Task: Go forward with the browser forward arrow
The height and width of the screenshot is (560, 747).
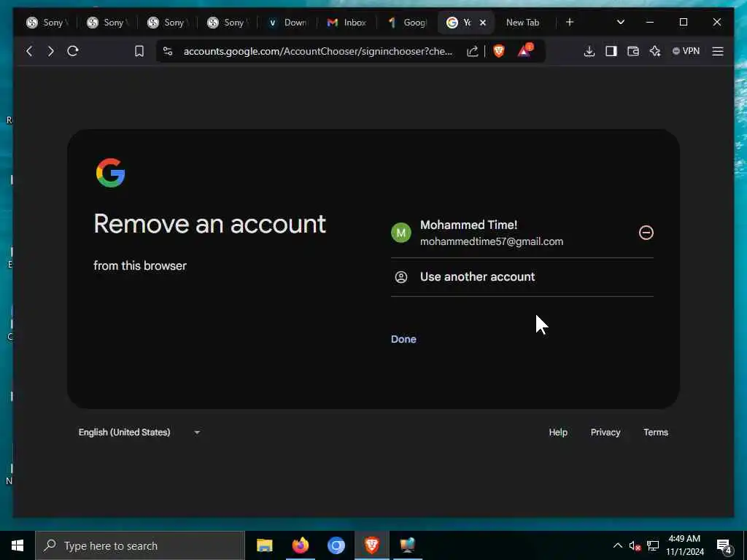Action: tap(51, 51)
